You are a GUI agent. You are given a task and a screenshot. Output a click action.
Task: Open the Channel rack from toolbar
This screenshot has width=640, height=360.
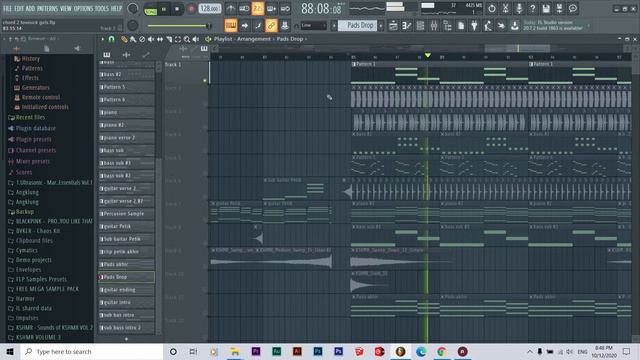pos(420,26)
